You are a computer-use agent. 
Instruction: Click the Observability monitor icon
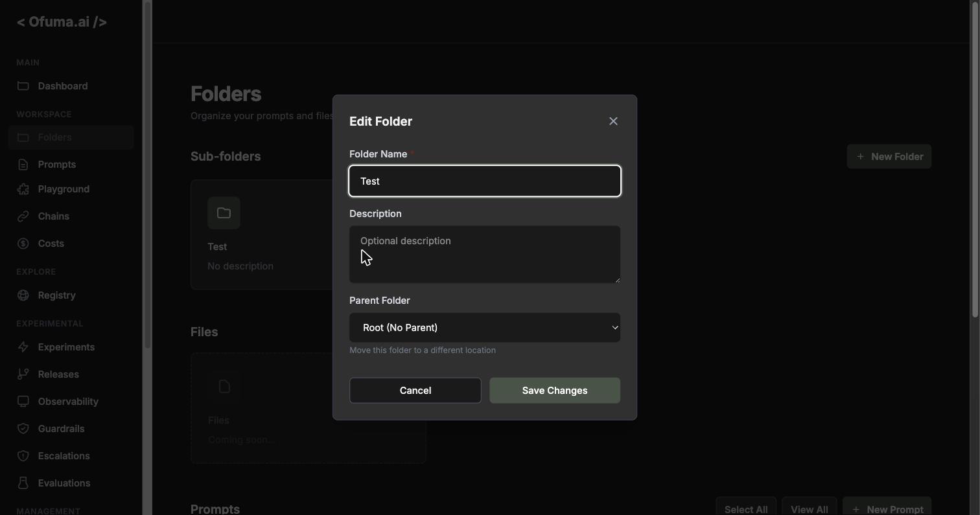click(x=23, y=402)
